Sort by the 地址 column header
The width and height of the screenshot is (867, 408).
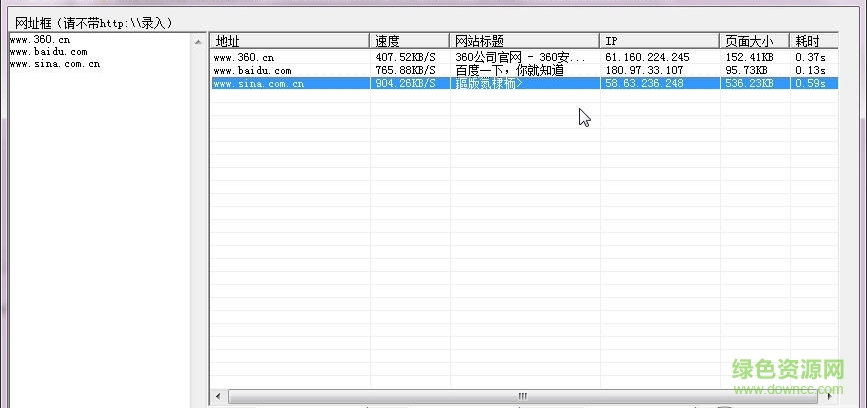click(x=290, y=41)
